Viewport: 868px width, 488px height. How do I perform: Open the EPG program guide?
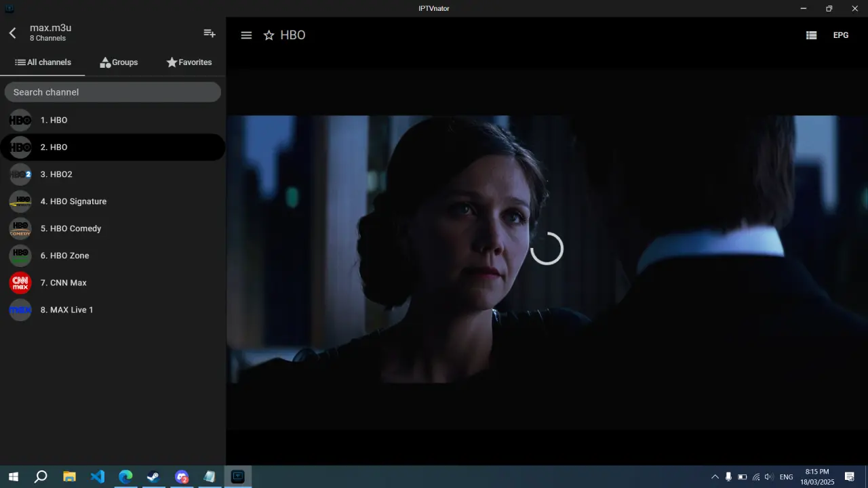[841, 35]
